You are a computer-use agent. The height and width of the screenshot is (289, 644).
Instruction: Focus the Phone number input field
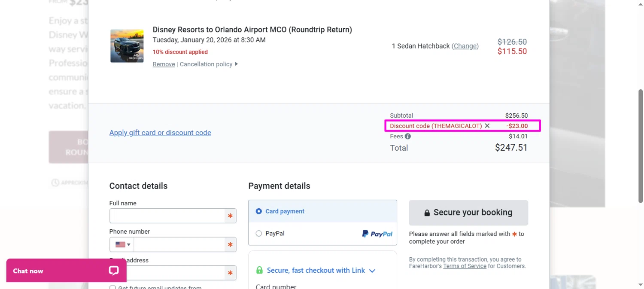pyautogui.click(x=179, y=244)
